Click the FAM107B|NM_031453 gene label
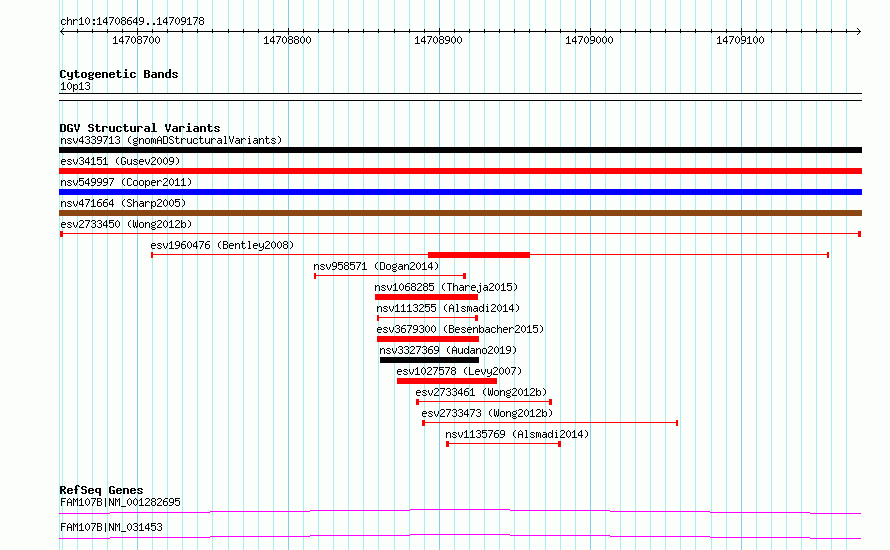This screenshot has height=550, width=890. 111,527
